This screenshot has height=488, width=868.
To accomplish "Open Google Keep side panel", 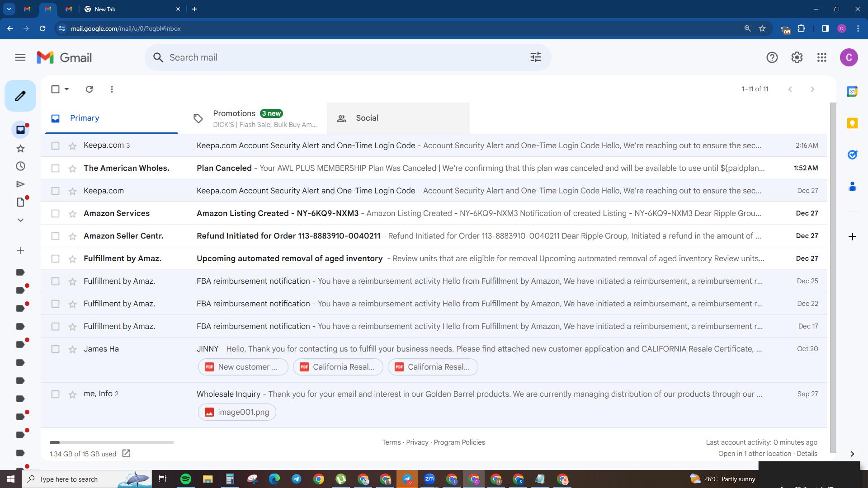I will pos(852,123).
